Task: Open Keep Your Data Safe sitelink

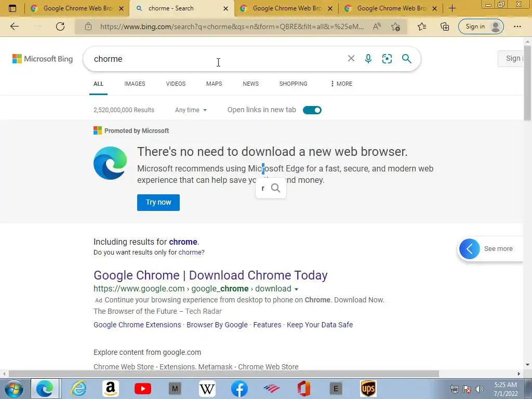Action: 320,325
